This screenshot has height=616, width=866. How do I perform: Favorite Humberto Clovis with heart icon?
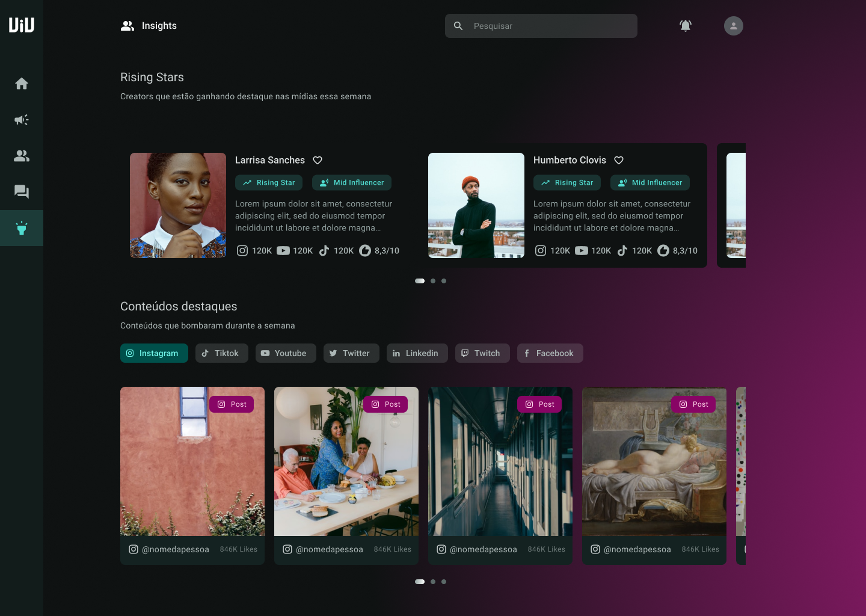619,160
